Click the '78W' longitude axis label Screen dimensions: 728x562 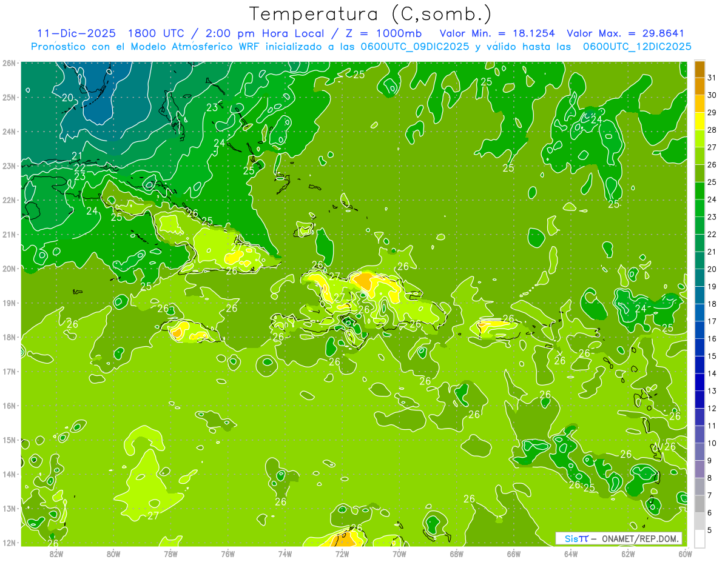[170, 554]
